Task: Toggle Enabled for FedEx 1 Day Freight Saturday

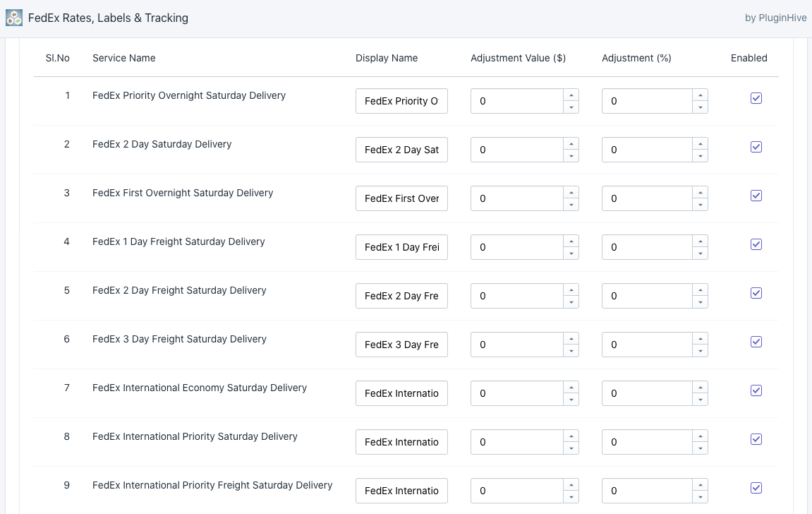Action: 756,244
